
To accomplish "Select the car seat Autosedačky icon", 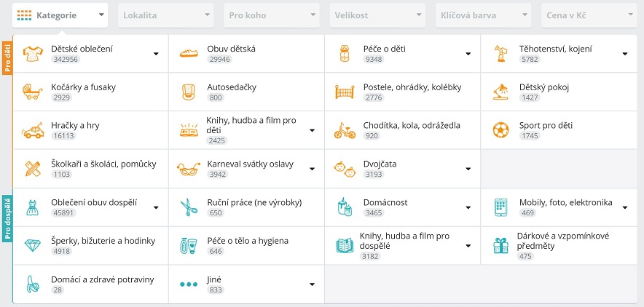I will click(188, 92).
